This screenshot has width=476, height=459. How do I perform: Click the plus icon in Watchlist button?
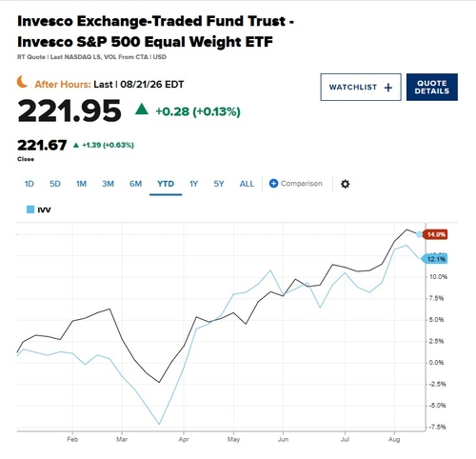coord(387,88)
